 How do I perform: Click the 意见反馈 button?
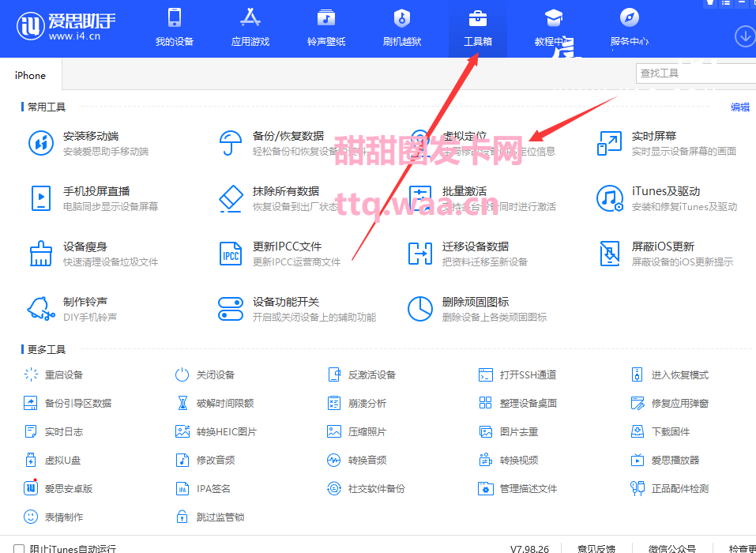coord(596,549)
